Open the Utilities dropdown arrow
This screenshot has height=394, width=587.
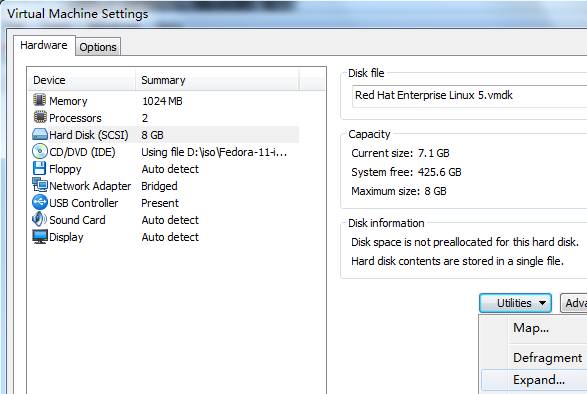coord(542,303)
